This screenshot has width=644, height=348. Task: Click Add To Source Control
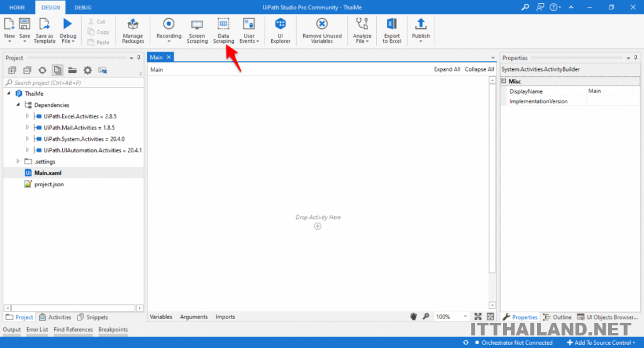(x=601, y=343)
